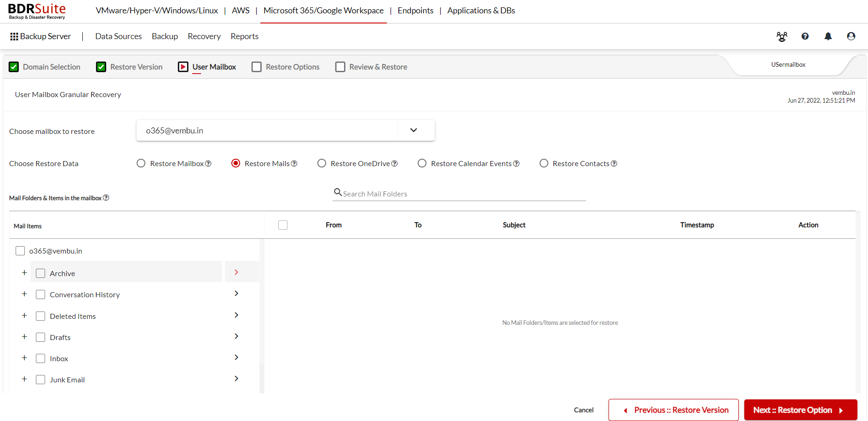Select Restore Mailbox radio button
This screenshot has height=421, width=868.
point(141,163)
